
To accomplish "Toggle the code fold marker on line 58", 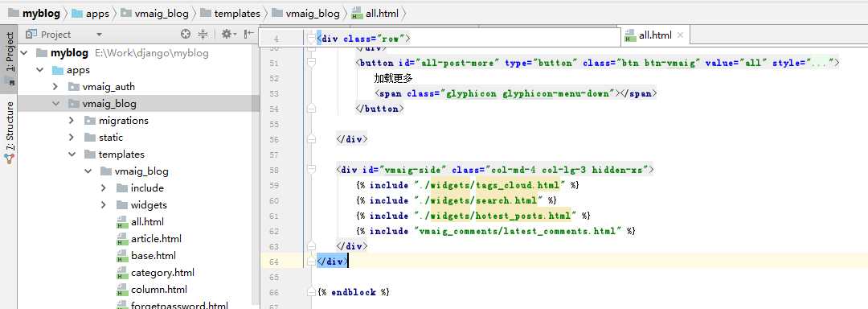I will click(311, 170).
